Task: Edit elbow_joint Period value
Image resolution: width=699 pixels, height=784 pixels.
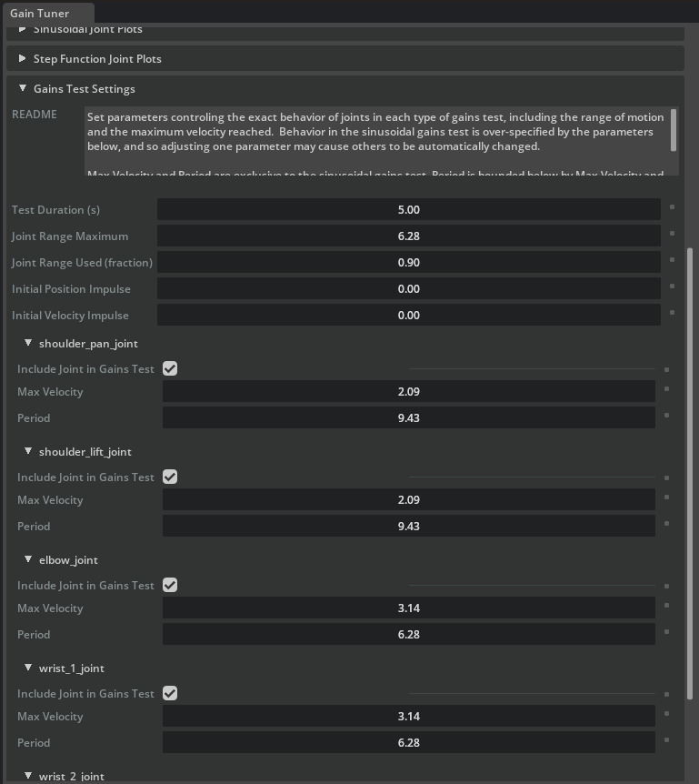Action: pyautogui.click(x=409, y=635)
